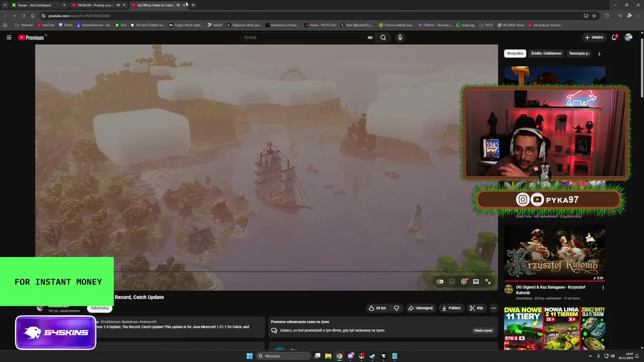Open options for OG Olgierd video card
The width and height of the screenshot is (644, 362).
[x=603, y=288]
